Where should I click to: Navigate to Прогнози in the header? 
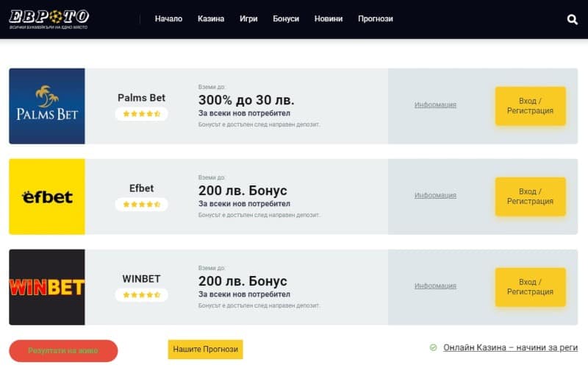tap(376, 19)
